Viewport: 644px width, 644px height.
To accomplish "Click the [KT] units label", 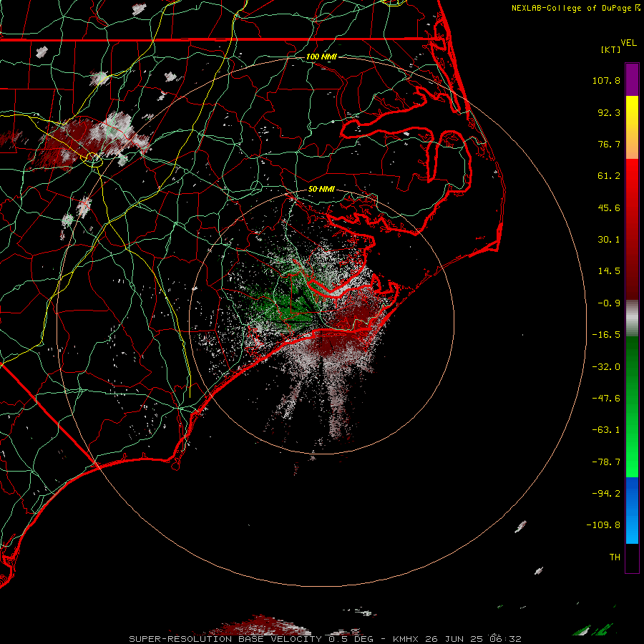I will point(610,49).
